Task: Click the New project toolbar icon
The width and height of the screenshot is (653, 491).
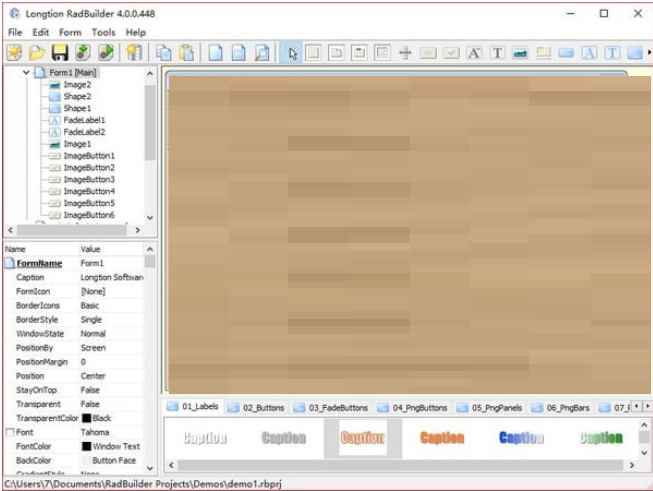Action: tap(14, 53)
